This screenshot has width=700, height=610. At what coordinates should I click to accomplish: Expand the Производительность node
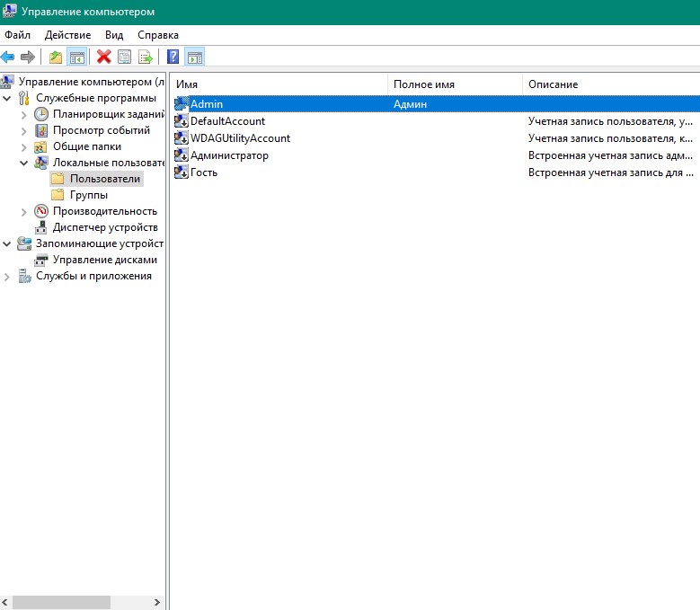click(x=24, y=211)
